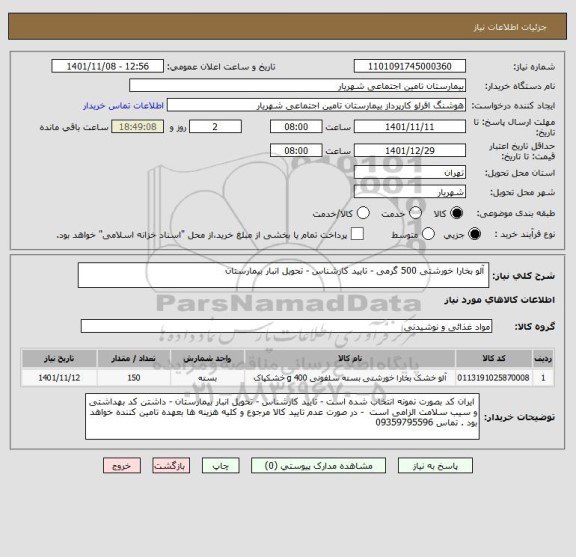The width and height of the screenshot is (576, 557).
Task: Click the request creator name field
Action: click(316, 105)
